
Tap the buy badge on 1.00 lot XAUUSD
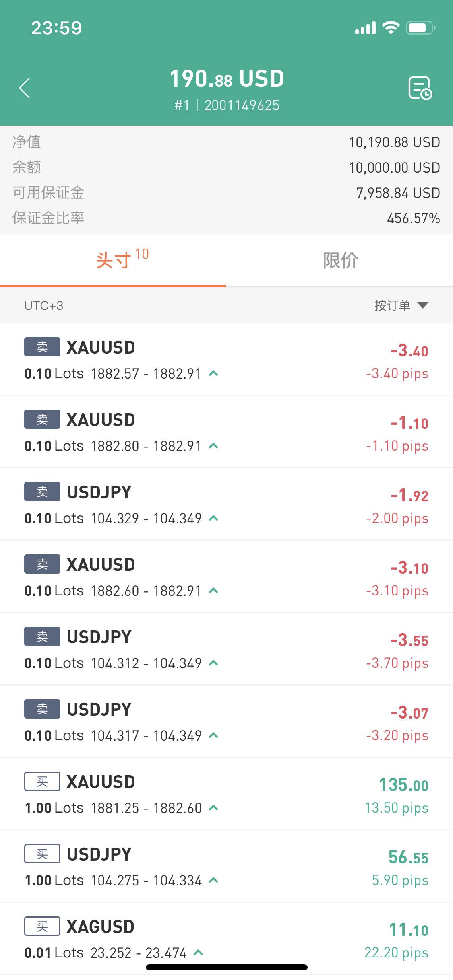coord(42,781)
